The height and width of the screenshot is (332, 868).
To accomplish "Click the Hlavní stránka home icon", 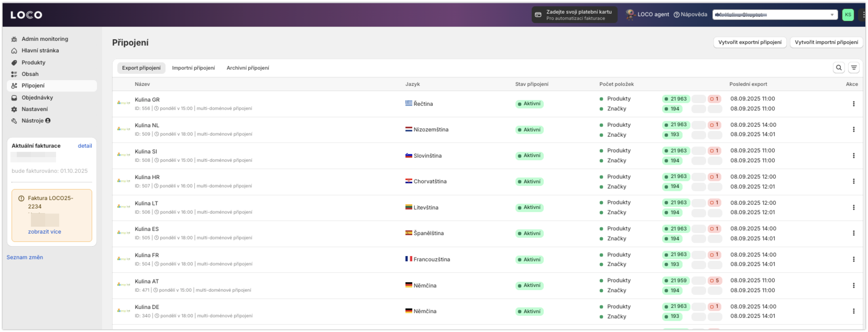I will click(14, 51).
